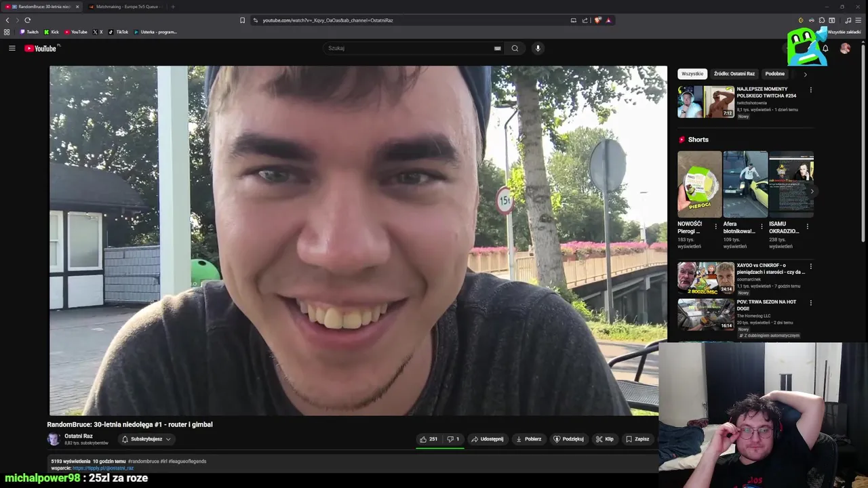Open the NAJLEPSZE MOMENTY POLSKIEGO TWITCHA #254 thumbnail
Viewport: 868px width, 488px height.
(x=706, y=102)
